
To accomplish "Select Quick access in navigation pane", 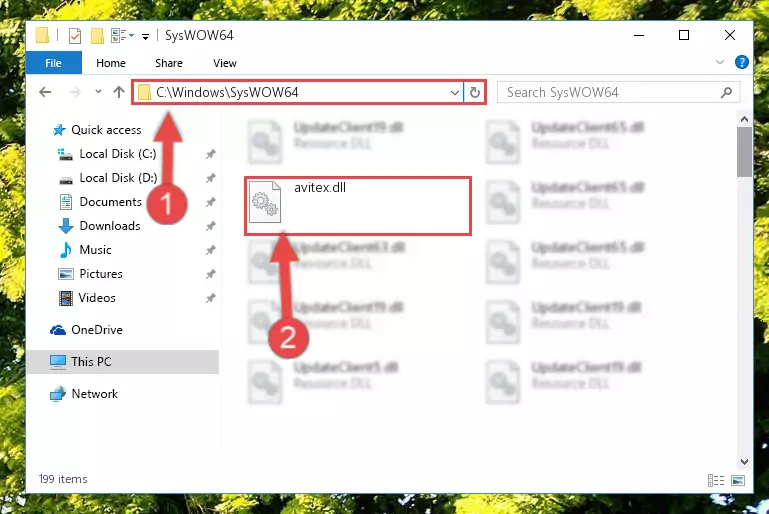I will (x=106, y=130).
